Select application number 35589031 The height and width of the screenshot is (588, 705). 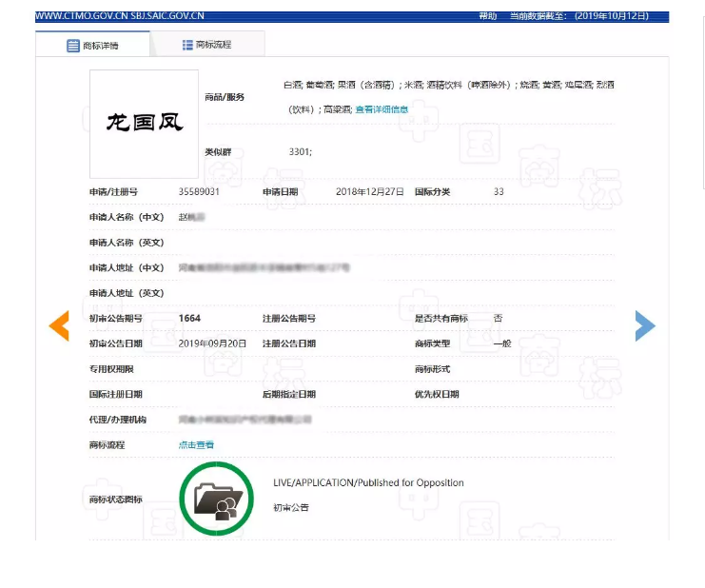pos(199,192)
